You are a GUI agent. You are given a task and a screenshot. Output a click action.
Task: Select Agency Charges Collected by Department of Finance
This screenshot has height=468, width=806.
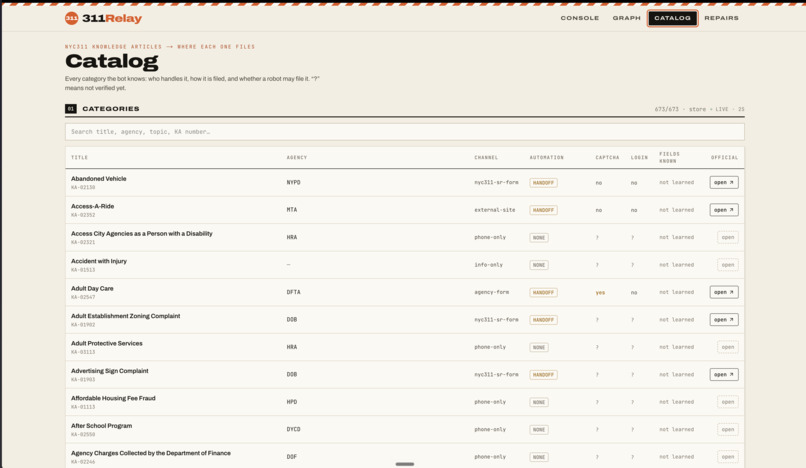(x=151, y=453)
